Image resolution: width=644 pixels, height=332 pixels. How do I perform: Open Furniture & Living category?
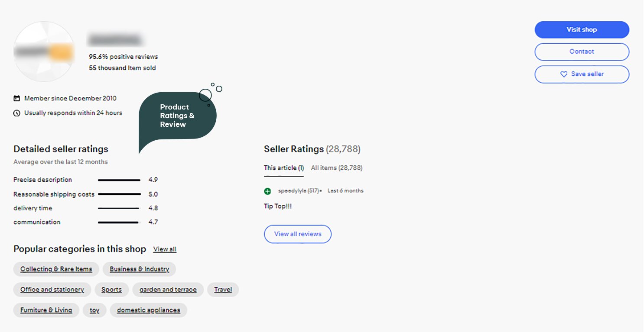click(46, 310)
